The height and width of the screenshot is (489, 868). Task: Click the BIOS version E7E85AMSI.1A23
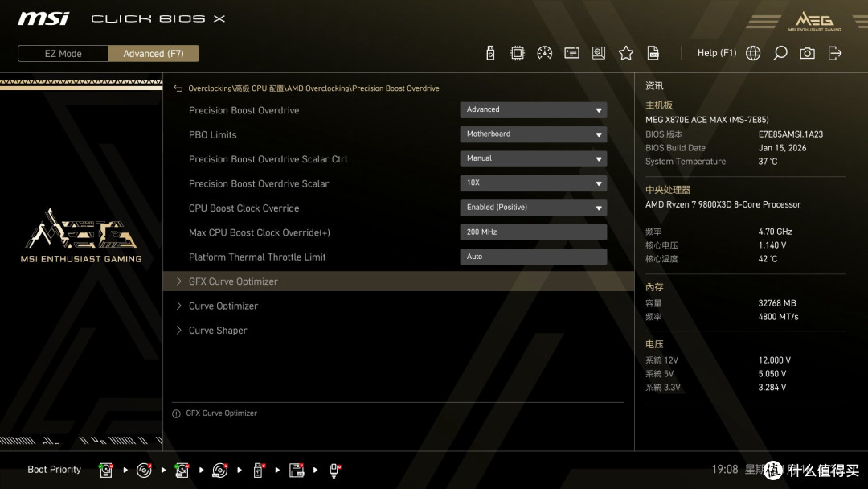click(x=791, y=134)
